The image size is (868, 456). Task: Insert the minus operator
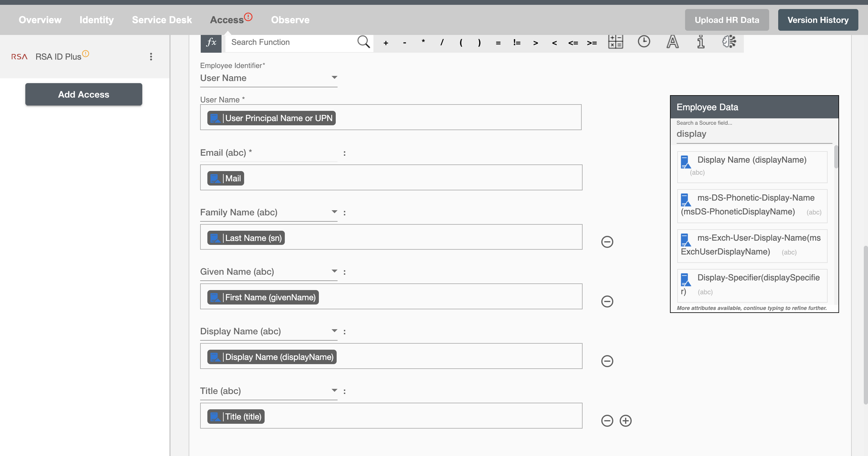tap(404, 43)
